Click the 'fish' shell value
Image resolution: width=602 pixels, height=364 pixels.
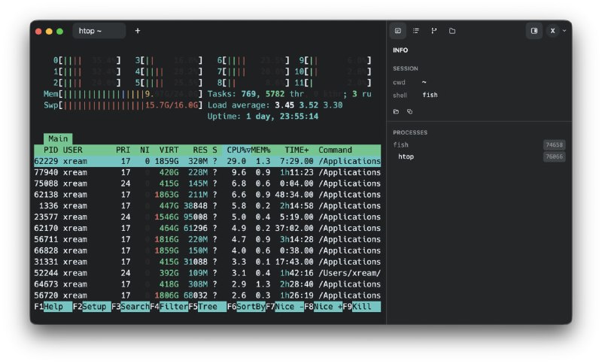click(x=430, y=95)
